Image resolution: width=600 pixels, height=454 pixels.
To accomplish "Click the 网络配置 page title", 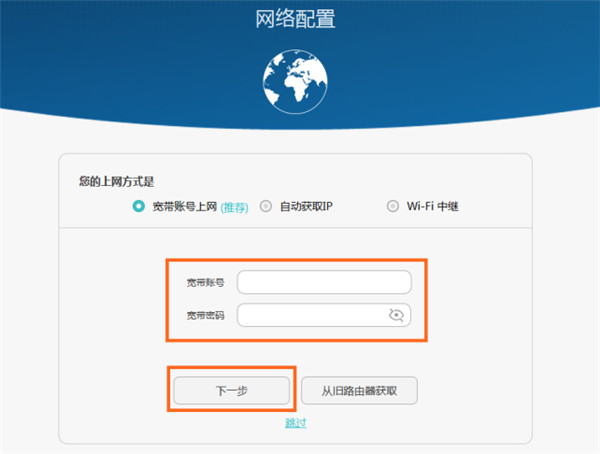I will [295, 19].
